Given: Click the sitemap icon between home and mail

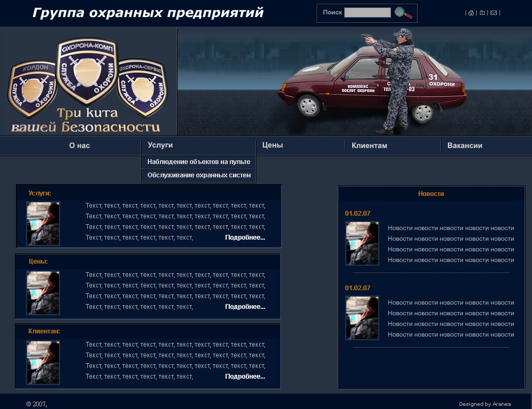Looking at the screenshot, I should coord(482,13).
